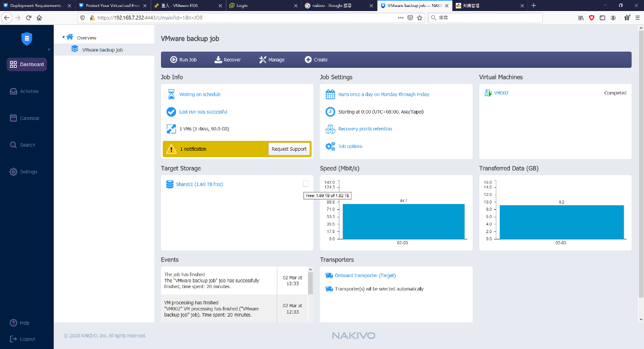This screenshot has height=349, width=644.
Task: Open Settings in the sidebar
Action: pyautogui.click(x=23, y=172)
